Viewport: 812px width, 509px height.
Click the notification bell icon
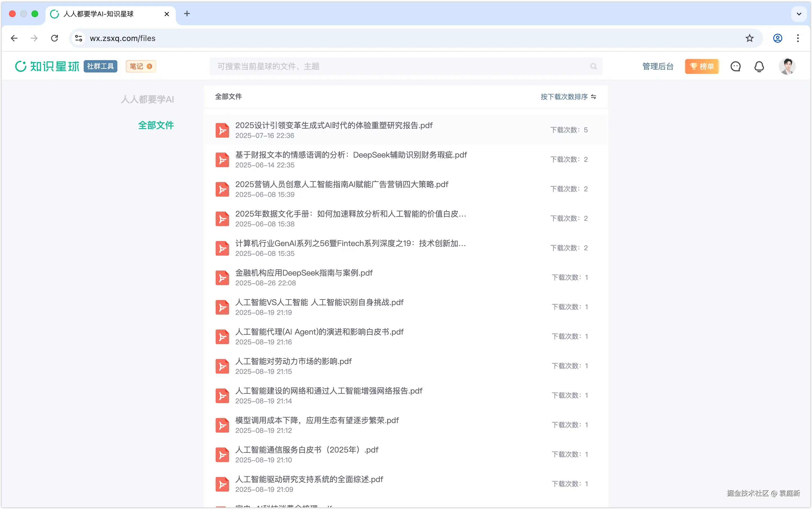[x=759, y=67]
